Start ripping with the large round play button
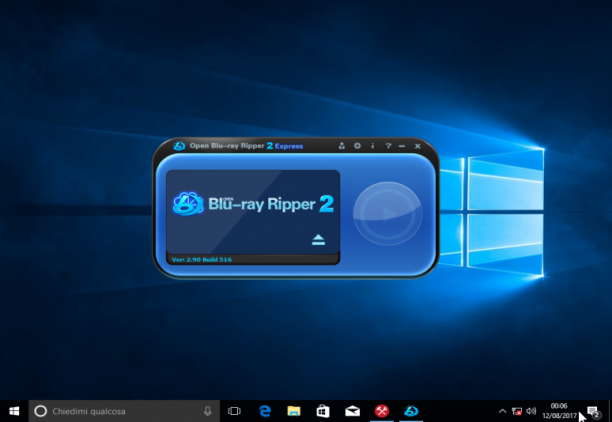 (387, 214)
